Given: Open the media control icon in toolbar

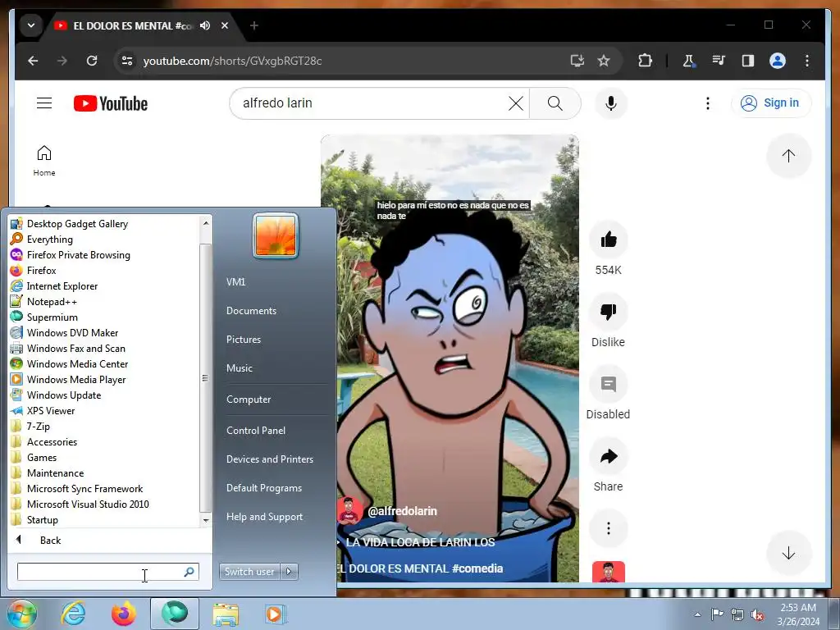Looking at the screenshot, I should [719, 61].
